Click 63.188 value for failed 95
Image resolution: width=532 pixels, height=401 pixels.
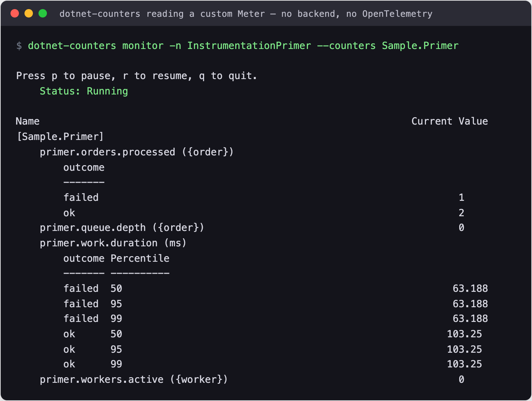470,304
